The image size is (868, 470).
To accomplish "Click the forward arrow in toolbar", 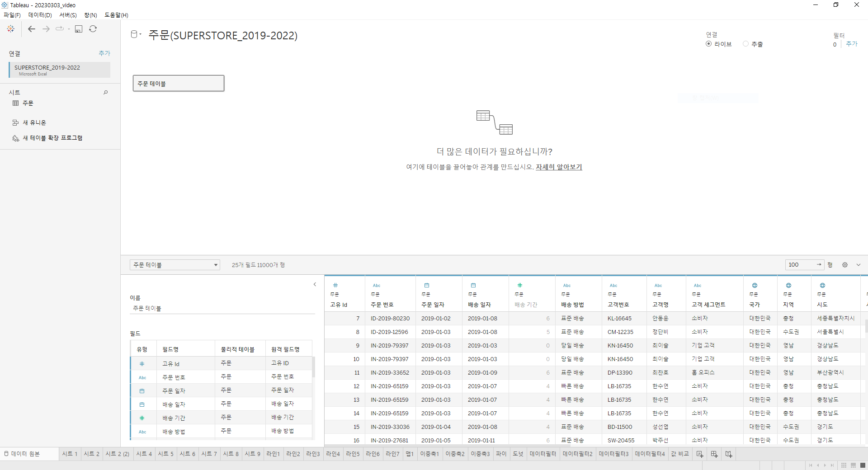I will click(46, 29).
